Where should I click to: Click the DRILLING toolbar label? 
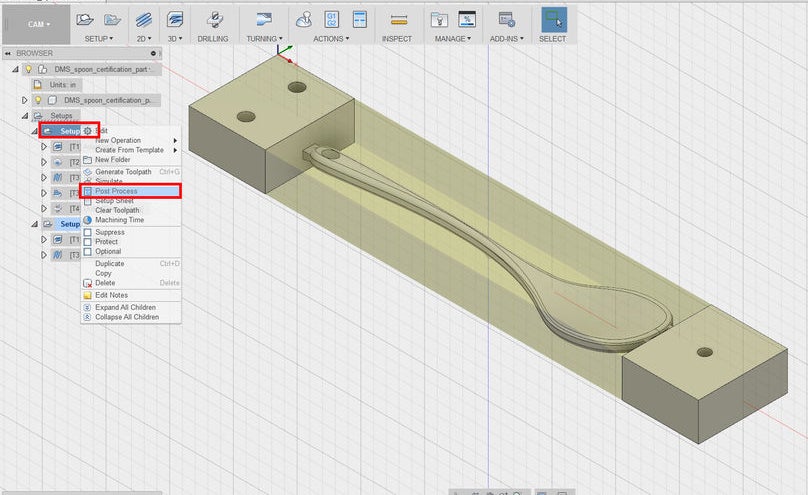coord(213,39)
